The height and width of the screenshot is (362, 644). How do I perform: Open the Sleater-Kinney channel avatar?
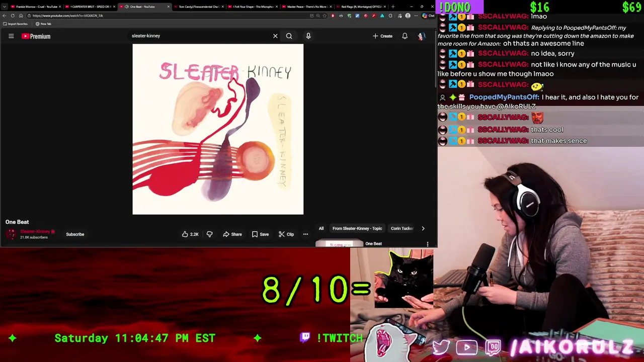pos(11,234)
